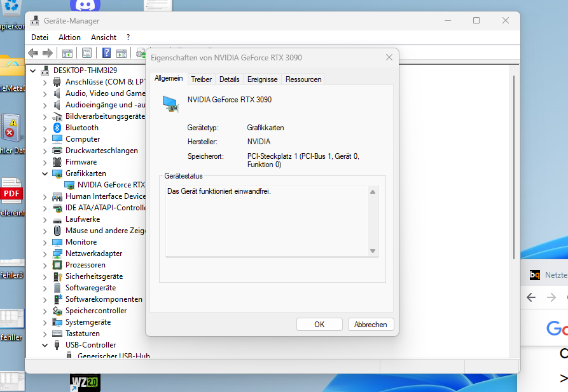Viewport: 568px width, 392px height.
Task: Switch to the Ressourcen tab
Action: [303, 79]
